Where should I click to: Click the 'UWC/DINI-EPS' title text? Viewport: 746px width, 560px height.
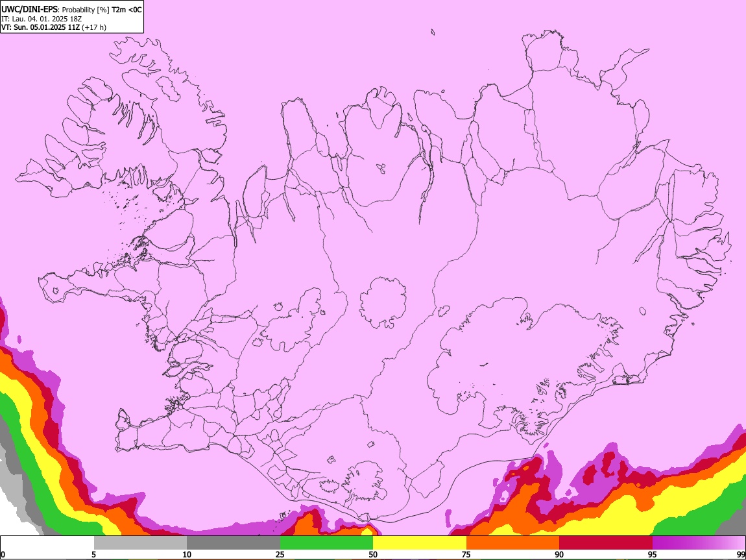[x=29, y=10]
